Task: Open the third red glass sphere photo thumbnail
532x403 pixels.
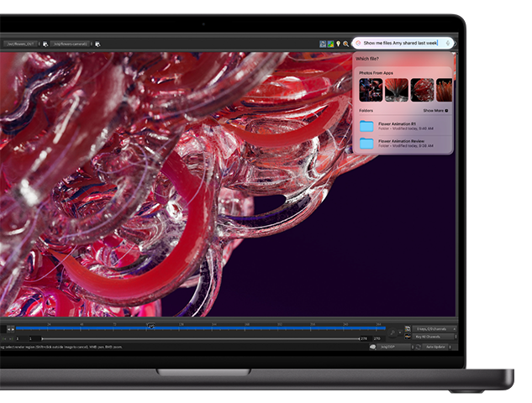Action: [422, 90]
